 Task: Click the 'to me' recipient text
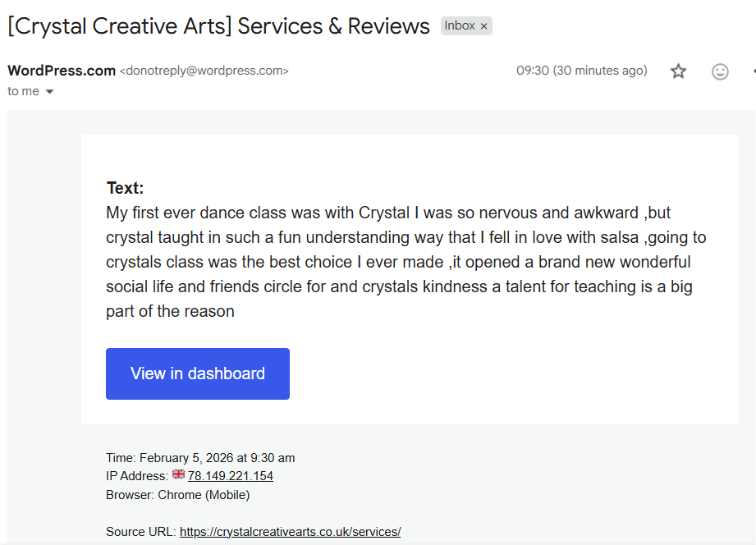[23, 92]
